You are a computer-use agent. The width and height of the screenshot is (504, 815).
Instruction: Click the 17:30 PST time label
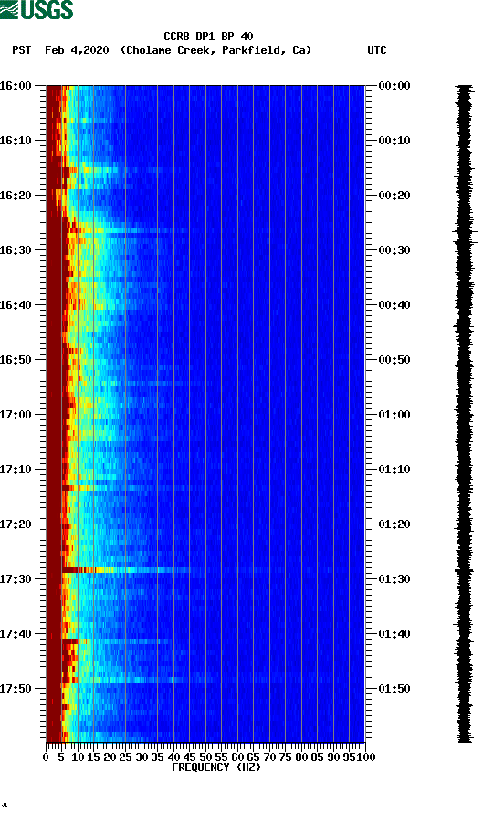(16, 579)
